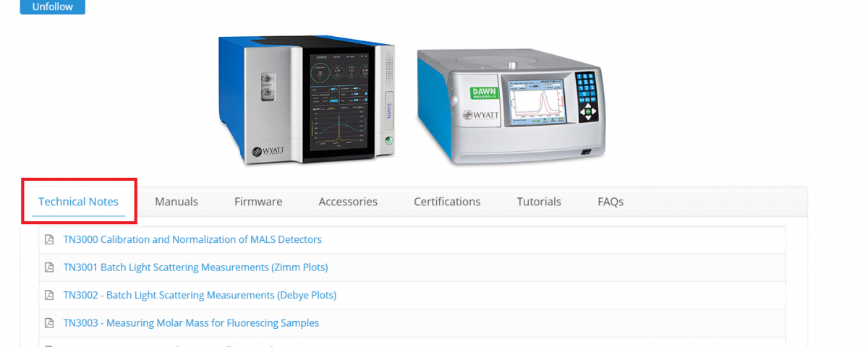868x347 pixels.
Task: Open TN3000 Calibration and Normalization link
Action: click(x=192, y=239)
